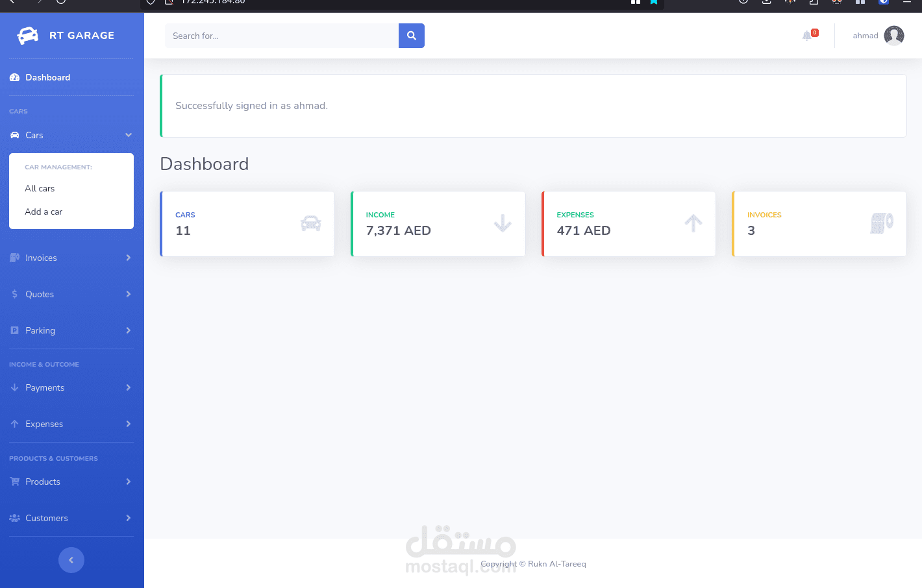The height and width of the screenshot is (588, 922).
Task: Expand the Expenses menu chevron
Action: click(129, 424)
